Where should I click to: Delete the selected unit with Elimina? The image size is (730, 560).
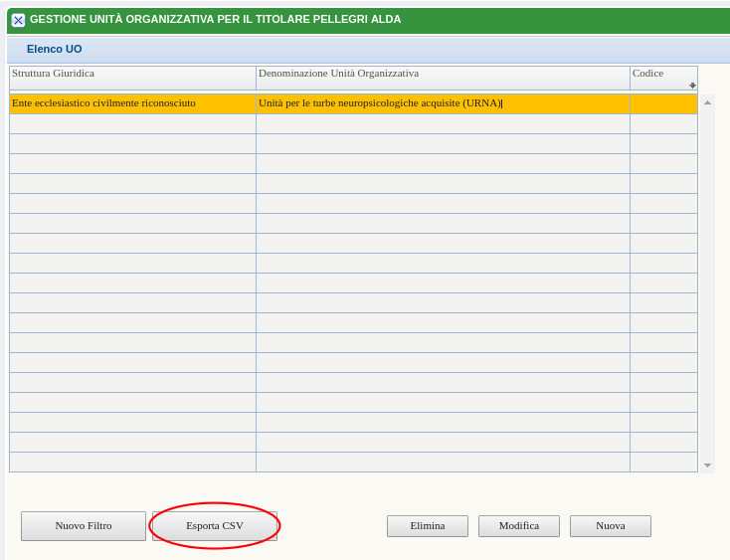[x=428, y=526]
